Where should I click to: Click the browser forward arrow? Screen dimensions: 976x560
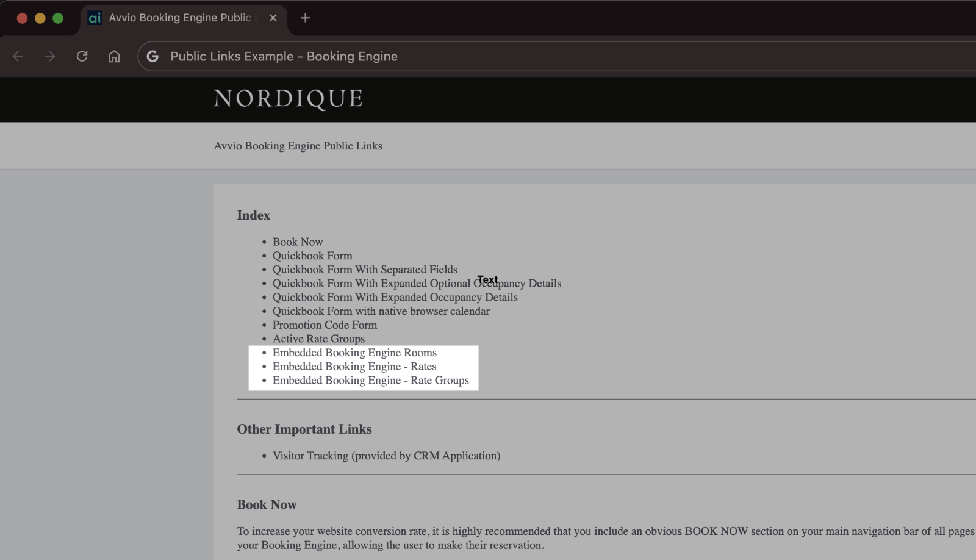point(50,56)
